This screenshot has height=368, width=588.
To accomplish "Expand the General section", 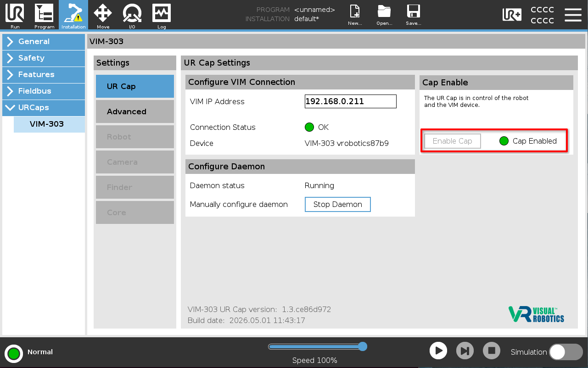I will coord(44,42).
